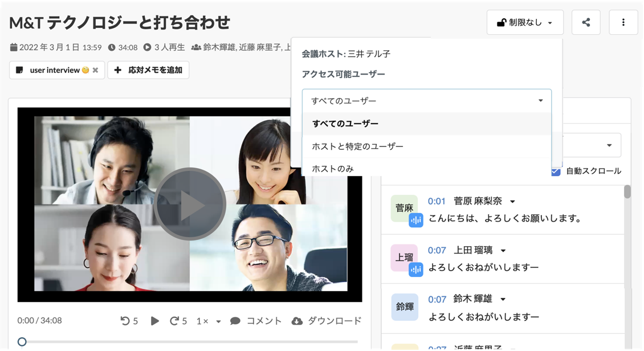Click audio waveform icon on 菅麻 avatar
The width and height of the screenshot is (644, 351).
click(416, 220)
